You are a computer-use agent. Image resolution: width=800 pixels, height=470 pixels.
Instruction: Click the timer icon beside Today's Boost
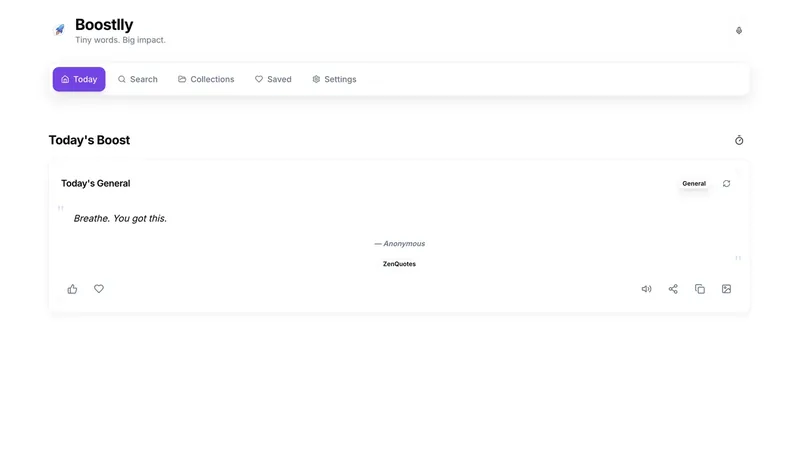[739, 140]
